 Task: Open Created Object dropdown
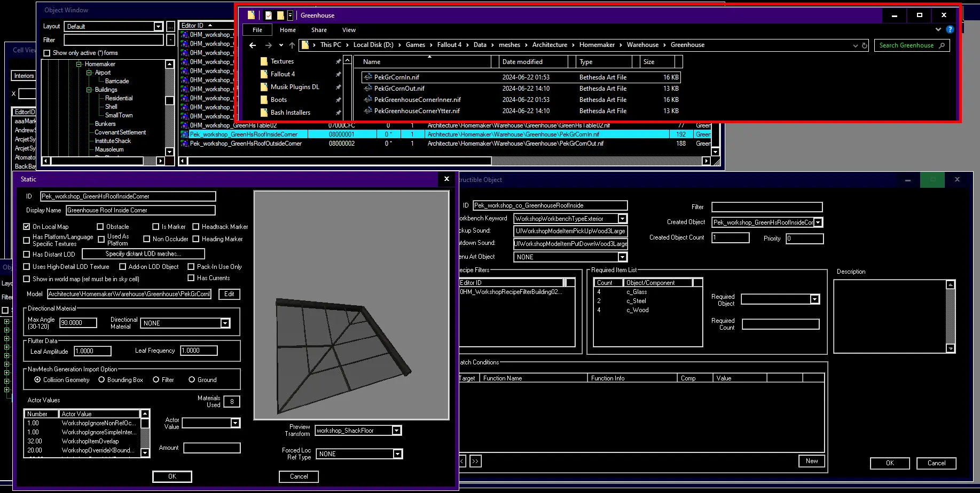pos(818,222)
